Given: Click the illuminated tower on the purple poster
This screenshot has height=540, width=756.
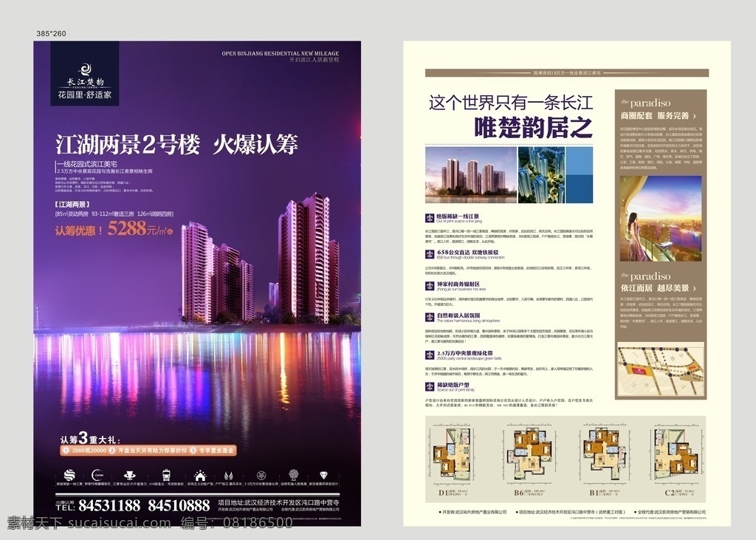Looking at the screenshot, I should (x=309, y=258).
